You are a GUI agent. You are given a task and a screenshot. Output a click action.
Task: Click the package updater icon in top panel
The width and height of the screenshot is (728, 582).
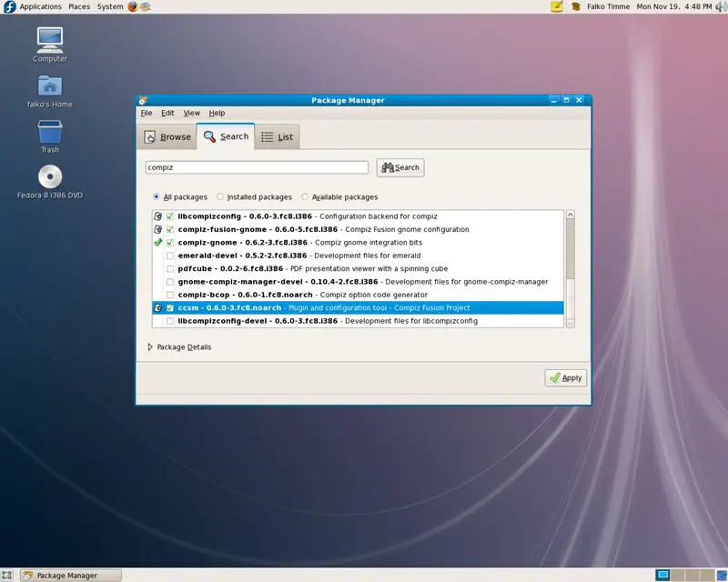click(556, 6)
